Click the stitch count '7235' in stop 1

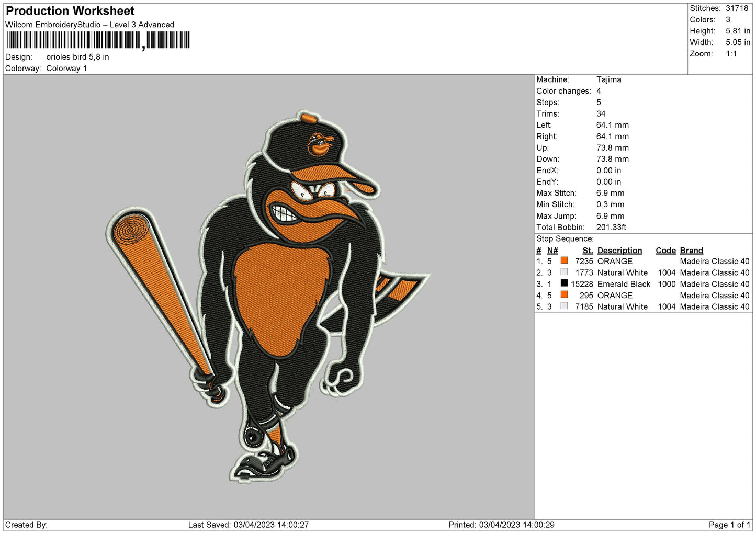pyautogui.click(x=584, y=261)
